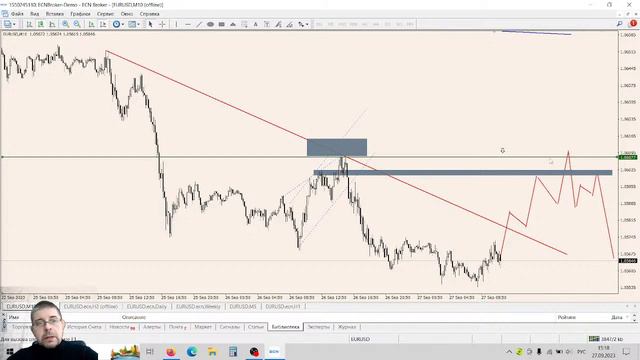Open the Справка menu

pos(149,14)
